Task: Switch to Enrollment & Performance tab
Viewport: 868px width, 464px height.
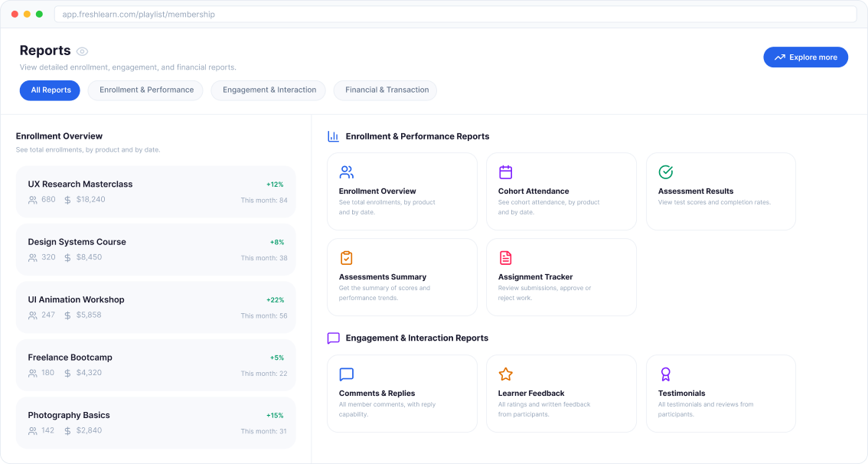Action: [x=146, y=90]
